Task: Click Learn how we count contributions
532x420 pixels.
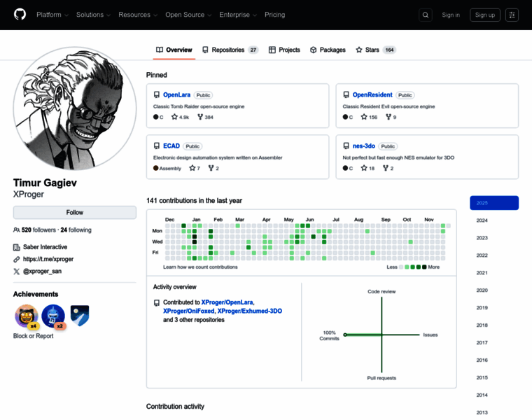Action: coord(200,267)
